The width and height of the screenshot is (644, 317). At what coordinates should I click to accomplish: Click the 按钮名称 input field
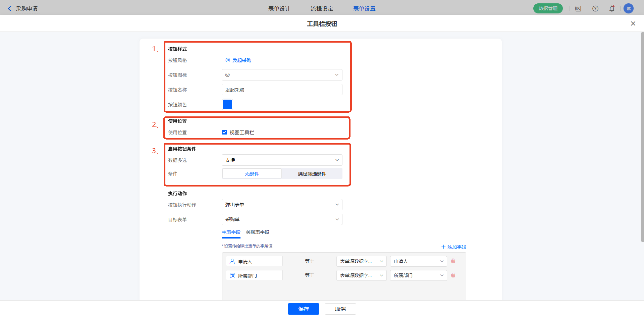click(282, 90)
